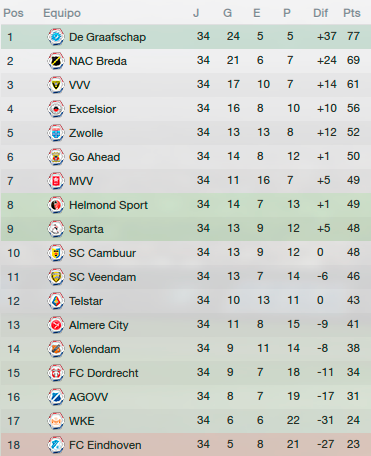Click the NAC Breda club badge
Image resolution: width=371 pixels, height=456 pixels.
tap(56, 61)
